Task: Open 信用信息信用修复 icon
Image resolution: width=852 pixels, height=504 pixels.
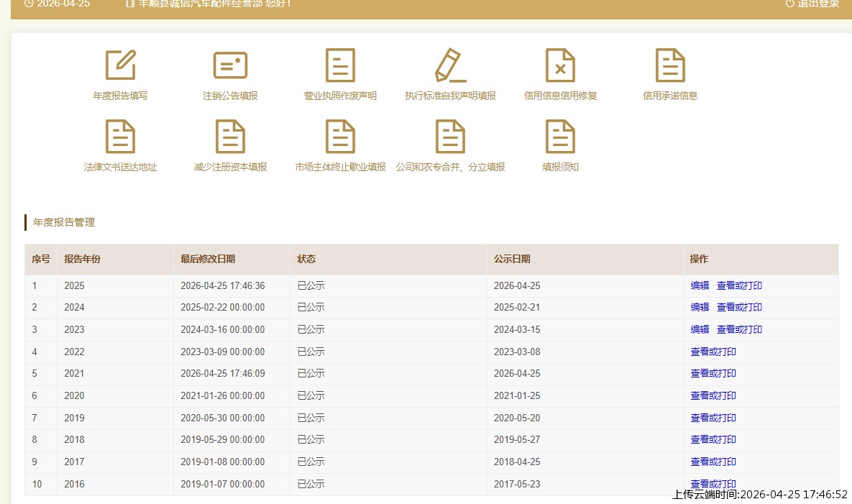Action: [560, 66]
